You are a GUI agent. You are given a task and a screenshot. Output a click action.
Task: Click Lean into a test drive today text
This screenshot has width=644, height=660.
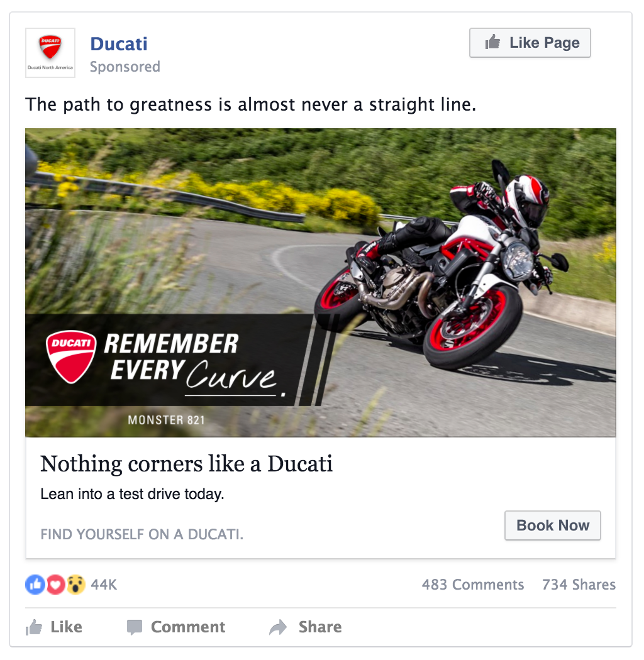(132, 493)
